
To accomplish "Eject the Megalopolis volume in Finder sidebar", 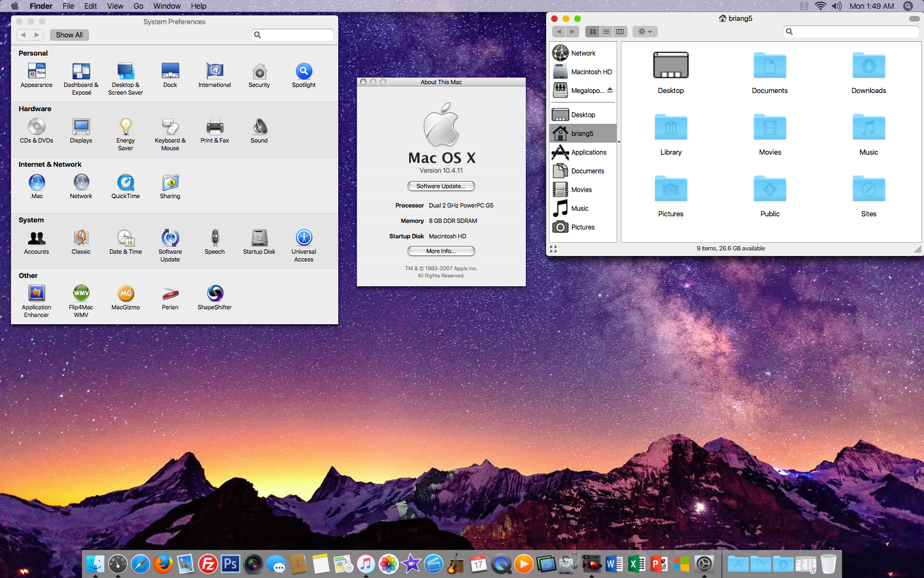I will pyautogui.click(x=610, y=90).
